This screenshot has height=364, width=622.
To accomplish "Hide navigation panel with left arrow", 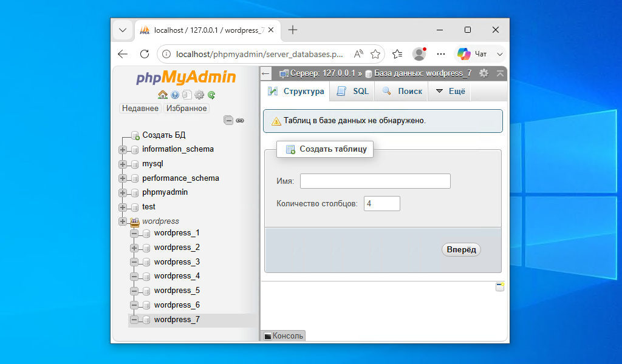I will (x=265, y=73).
